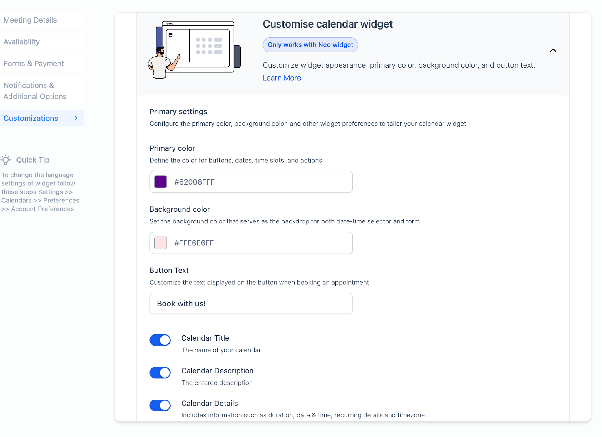This screenshot has width=602, height=437.
Task: Select the Customizations tab
Action: pos(41,118)
